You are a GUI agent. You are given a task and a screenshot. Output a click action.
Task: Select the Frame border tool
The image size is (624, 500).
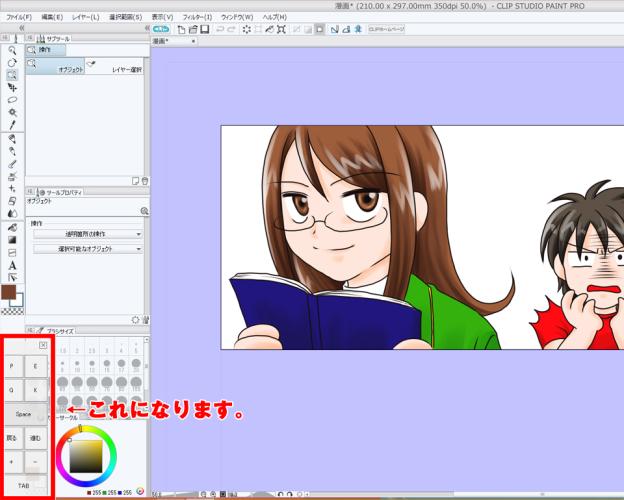pyautogui.click(x=12, y=253)
